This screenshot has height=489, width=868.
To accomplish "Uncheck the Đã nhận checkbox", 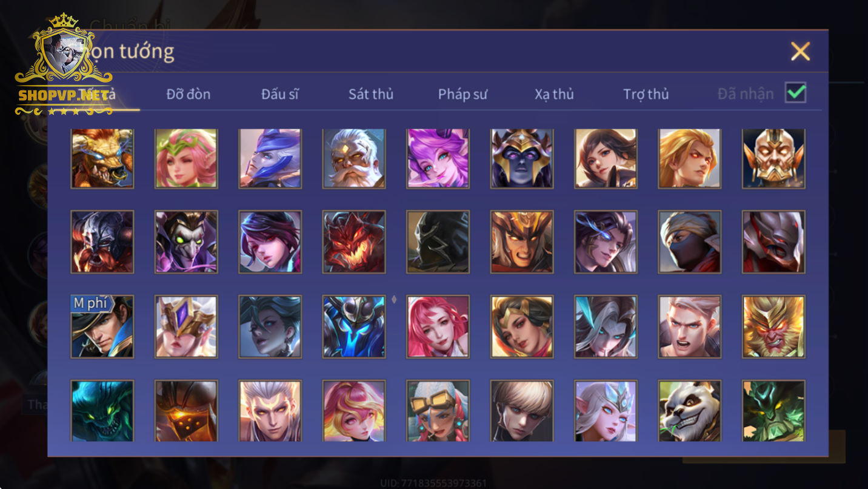I will [796, 93].
